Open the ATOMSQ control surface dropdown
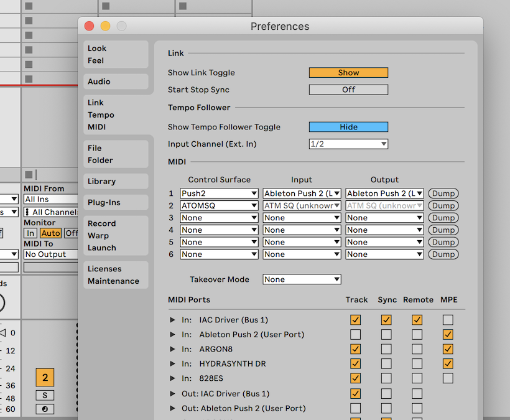Screen dimensions: 510x420 click(x=219, y=205)
